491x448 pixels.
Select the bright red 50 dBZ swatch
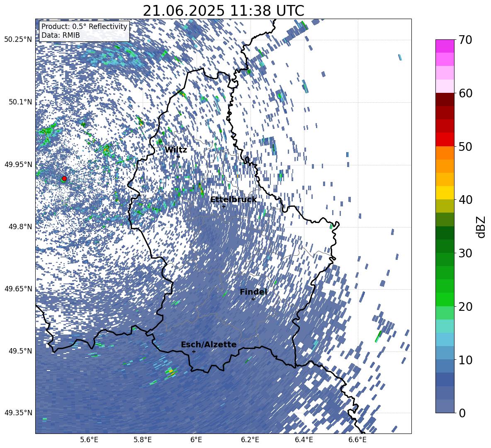(445, 140)
